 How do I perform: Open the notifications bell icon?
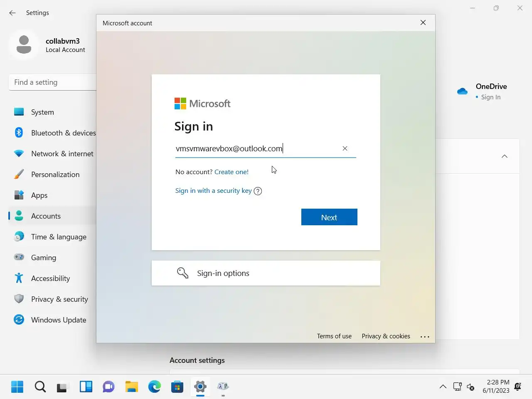[x=518, y=387]
